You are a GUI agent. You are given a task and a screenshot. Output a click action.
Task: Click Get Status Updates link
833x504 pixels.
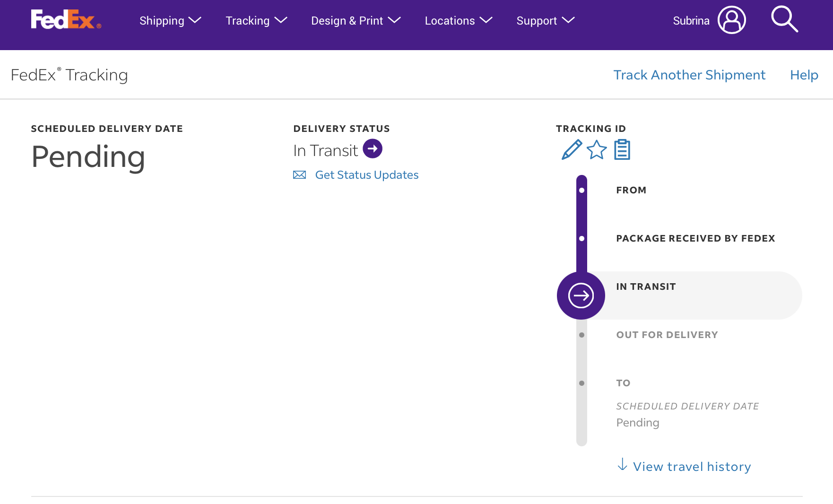click(x=367, y=175)
